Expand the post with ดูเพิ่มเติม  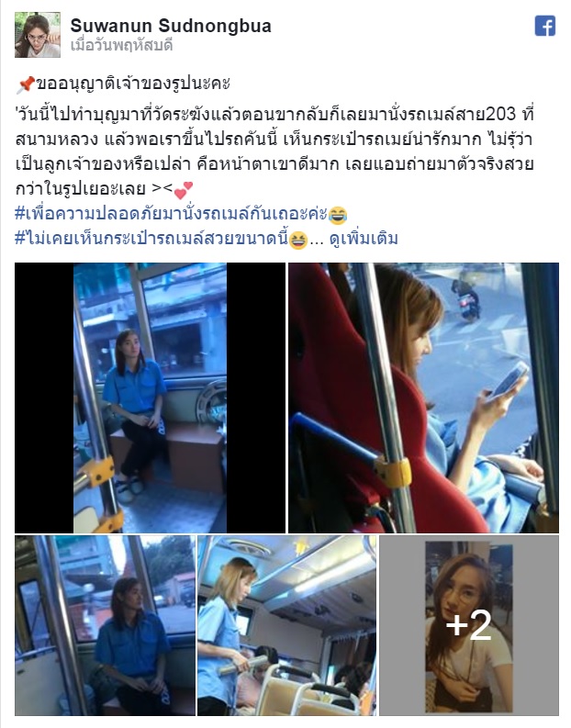point(364,239)
